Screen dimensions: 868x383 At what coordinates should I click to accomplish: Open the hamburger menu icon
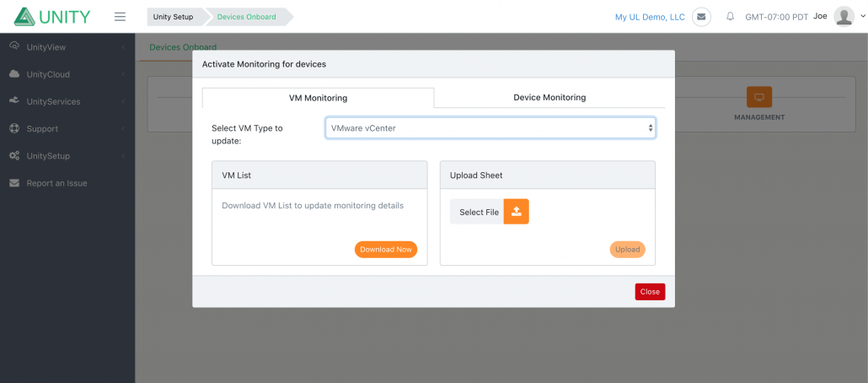pos(121,17)
